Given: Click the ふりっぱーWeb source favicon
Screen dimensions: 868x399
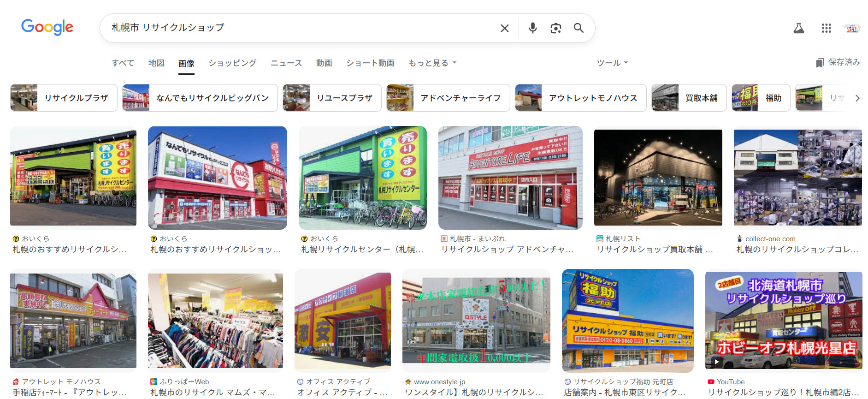Looking at the screenshot, I should tap(154, 381).
